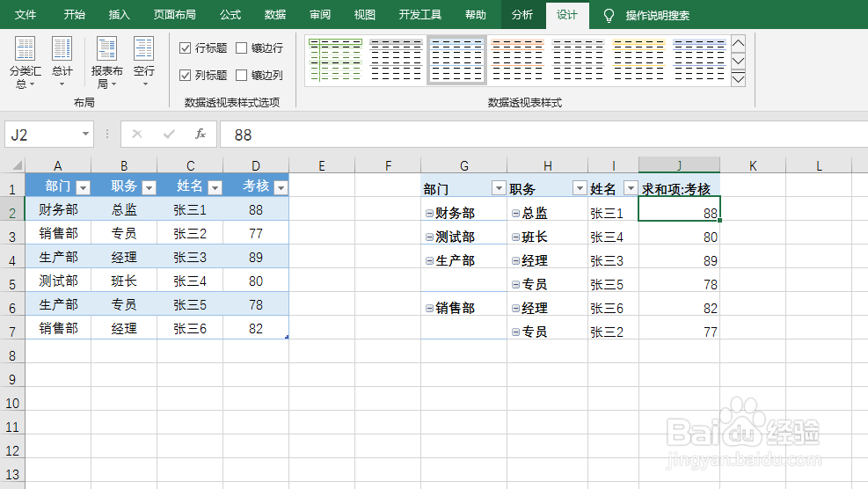Switch to the 视图 tab
The image size is (868, 489).
point(365,15)
